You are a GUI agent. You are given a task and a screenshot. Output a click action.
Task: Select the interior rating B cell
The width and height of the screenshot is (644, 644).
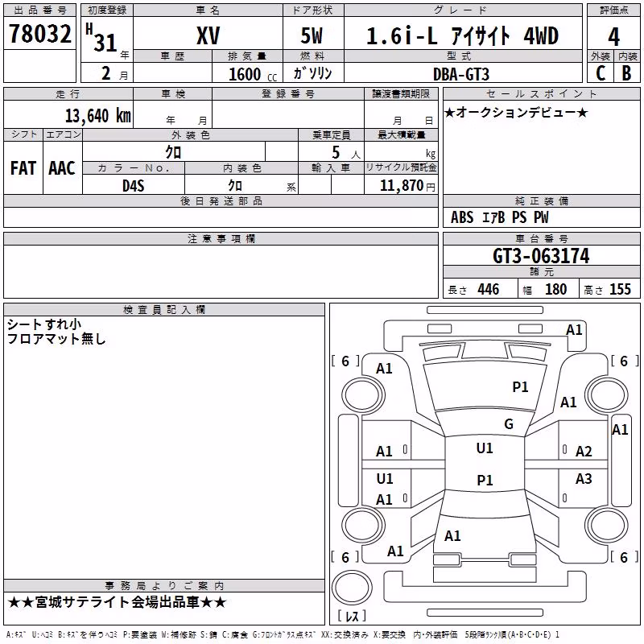(627, 73)
